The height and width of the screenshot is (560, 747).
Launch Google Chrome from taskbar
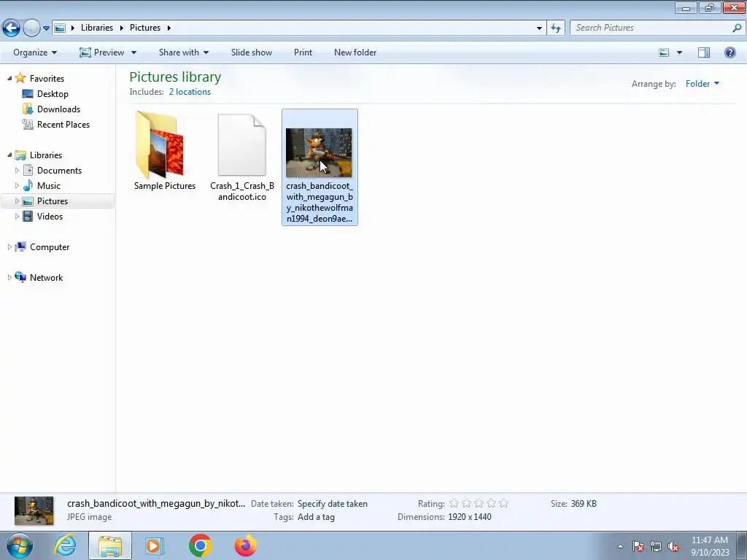(x=200, y=545)
